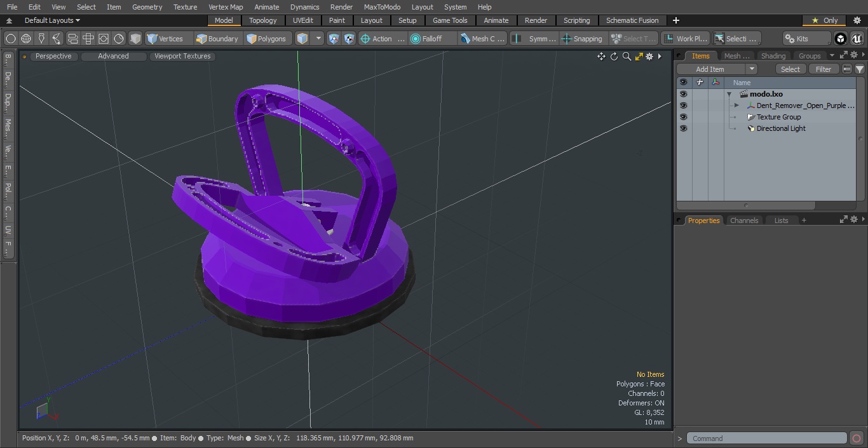Open dropdown arrow next to items cube
Image resolution: width=868 pixels, height=448 pixels.
[x=318, y=39]
